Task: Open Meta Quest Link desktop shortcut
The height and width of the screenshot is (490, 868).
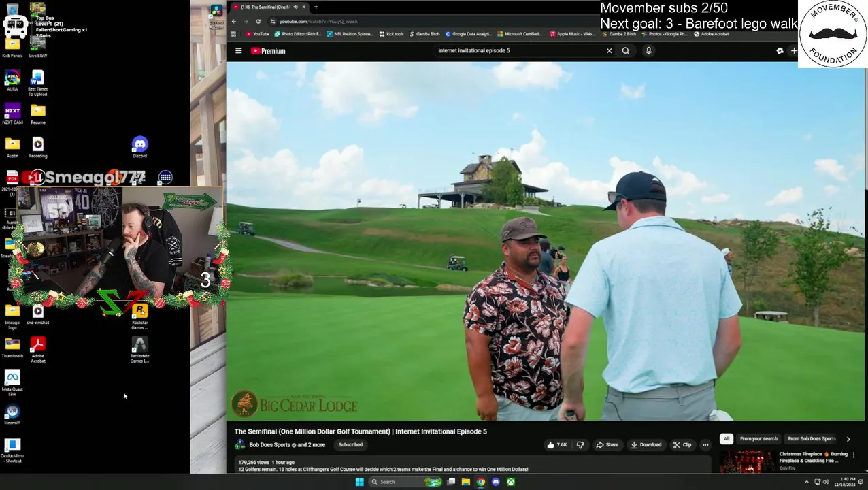Action: 12,383
